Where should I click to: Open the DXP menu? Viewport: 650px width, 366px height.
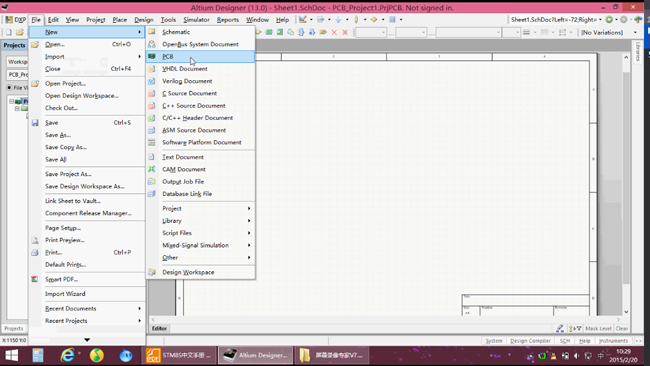pyautogui.click(x=16, y=19)
